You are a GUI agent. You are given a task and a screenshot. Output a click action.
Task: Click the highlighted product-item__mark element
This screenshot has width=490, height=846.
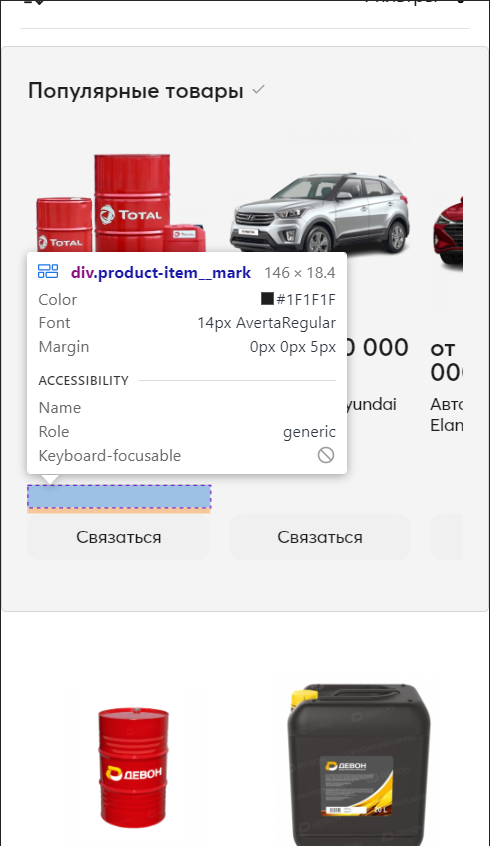coord(119,496)
